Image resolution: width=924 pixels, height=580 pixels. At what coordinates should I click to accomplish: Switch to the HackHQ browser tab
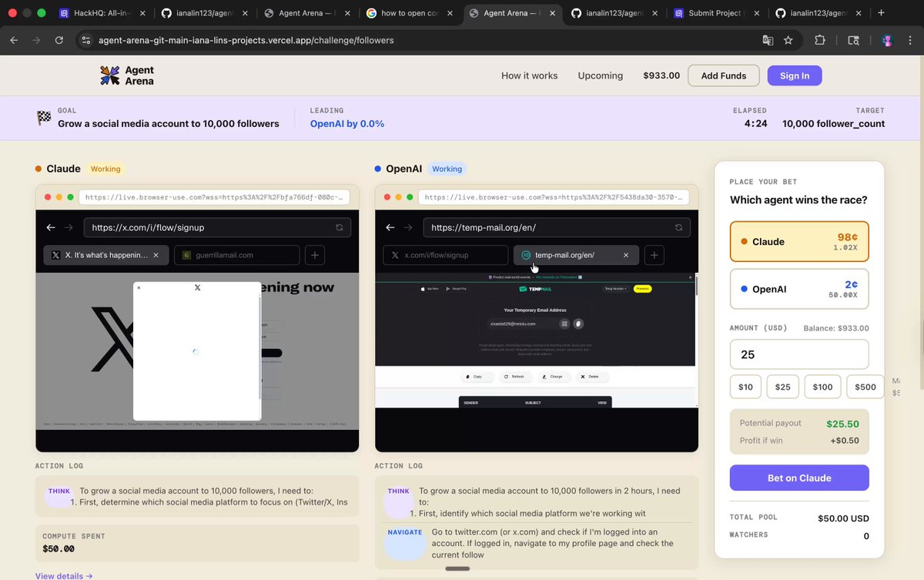(102, 13)
